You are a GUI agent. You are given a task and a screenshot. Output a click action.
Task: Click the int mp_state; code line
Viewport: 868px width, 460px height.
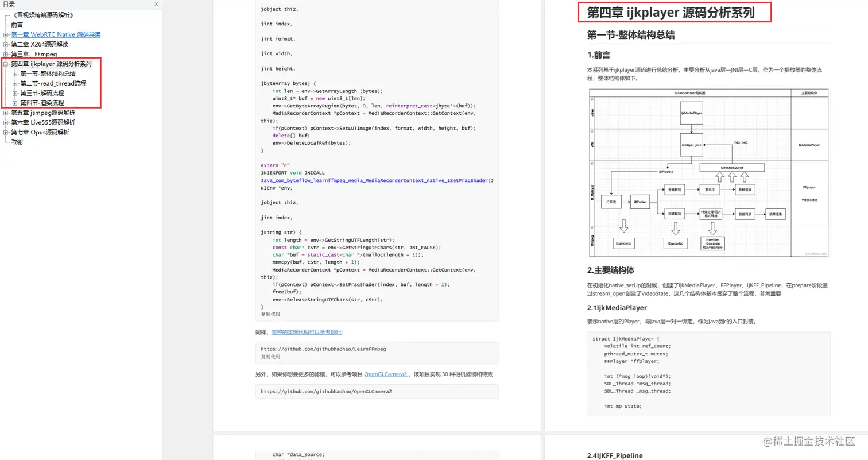pos(623,405)
